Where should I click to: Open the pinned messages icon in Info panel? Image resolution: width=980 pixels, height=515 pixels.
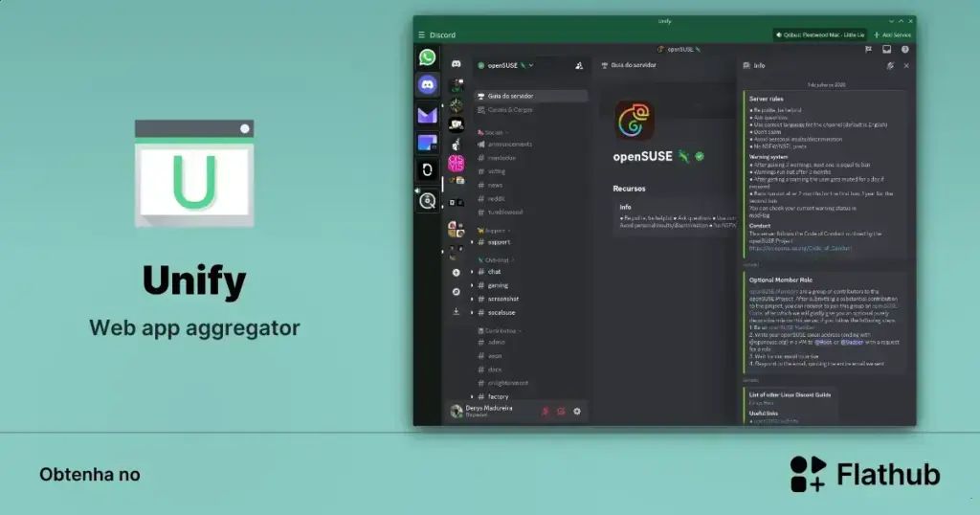tap(890, 66)
